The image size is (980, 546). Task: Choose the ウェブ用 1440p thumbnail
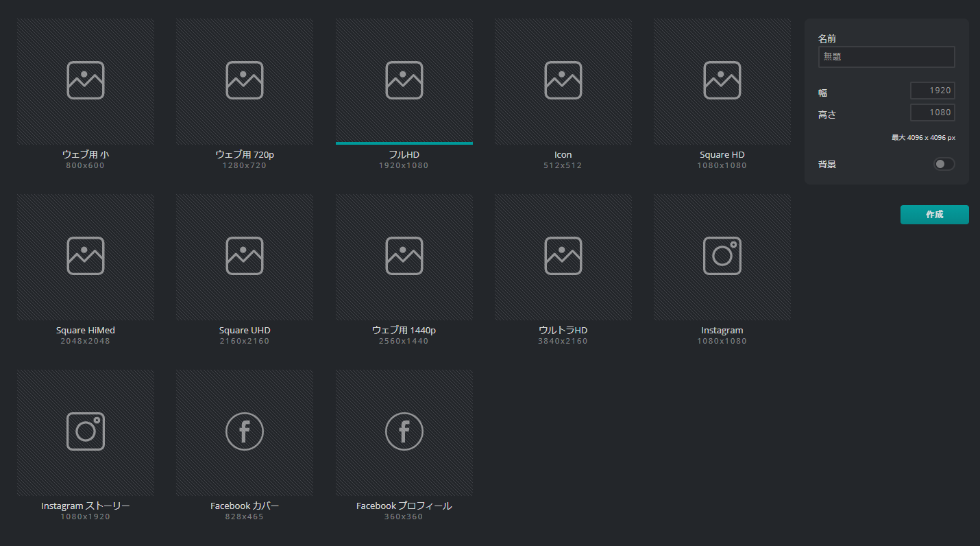(x=404, y=257)
